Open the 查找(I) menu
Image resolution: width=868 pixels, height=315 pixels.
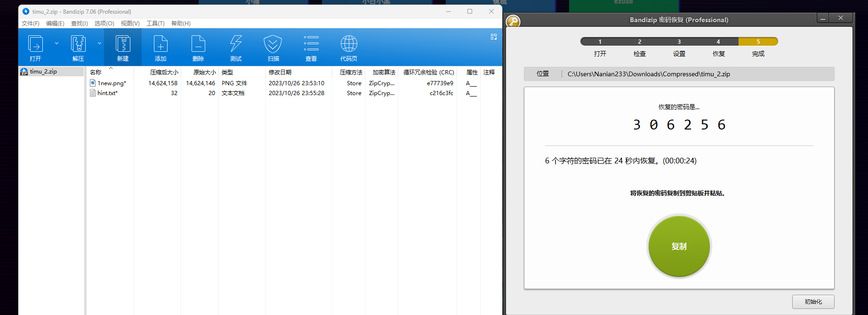pyautogui.click(x=80, y=23)
